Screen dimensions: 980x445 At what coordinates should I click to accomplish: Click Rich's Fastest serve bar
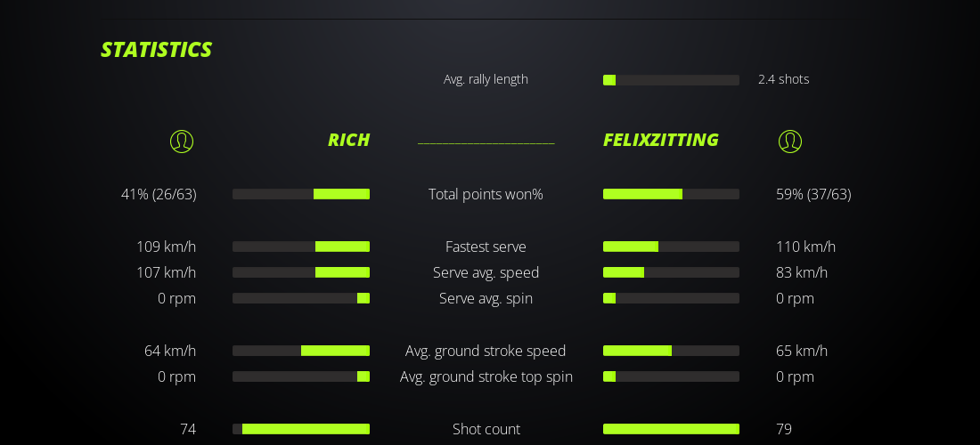(301, 247)
